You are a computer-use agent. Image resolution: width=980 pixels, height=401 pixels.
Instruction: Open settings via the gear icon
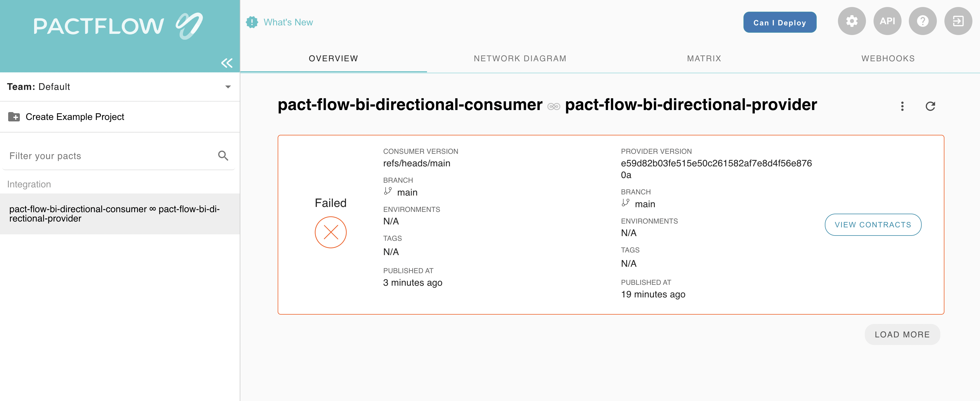tap(852, 21)
